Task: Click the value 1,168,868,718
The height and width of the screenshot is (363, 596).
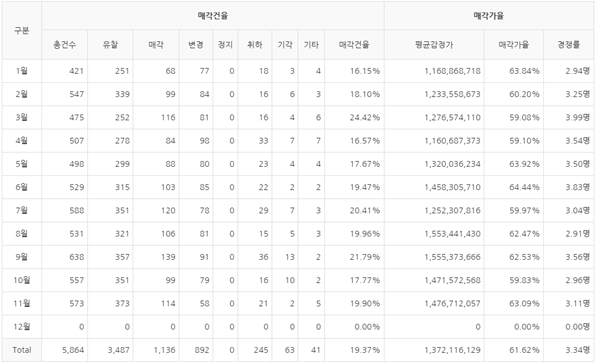Action: 452,71
